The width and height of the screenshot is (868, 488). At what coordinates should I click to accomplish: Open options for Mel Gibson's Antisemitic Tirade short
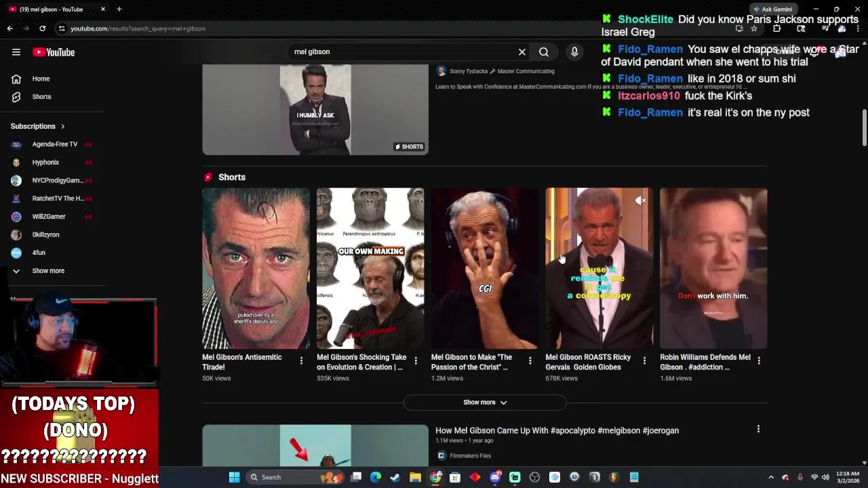tap(301, 361)
